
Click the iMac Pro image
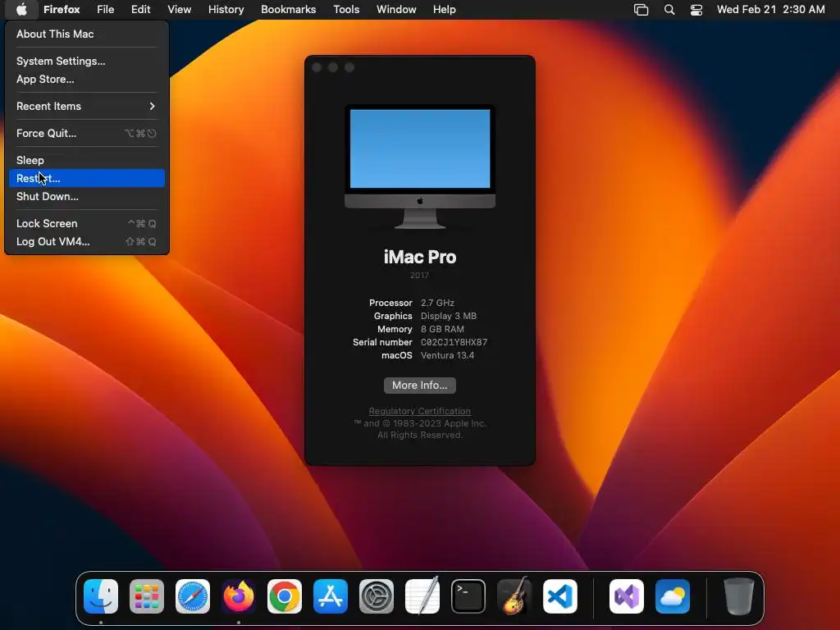tap(420, 167)
